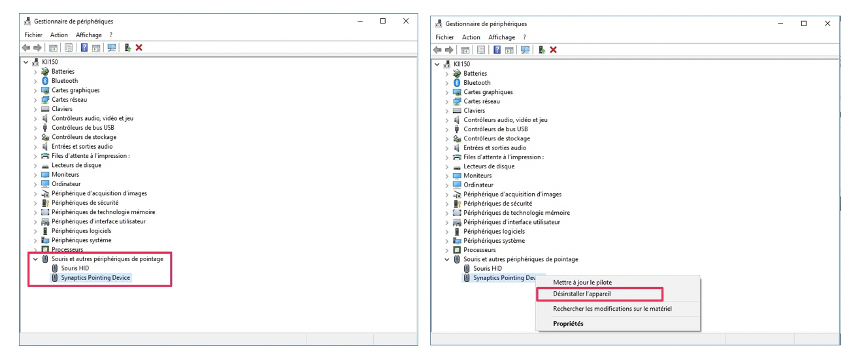Click the forward arrow in left window toolbar
Screen dimensions: 868x359
point(37,48)
